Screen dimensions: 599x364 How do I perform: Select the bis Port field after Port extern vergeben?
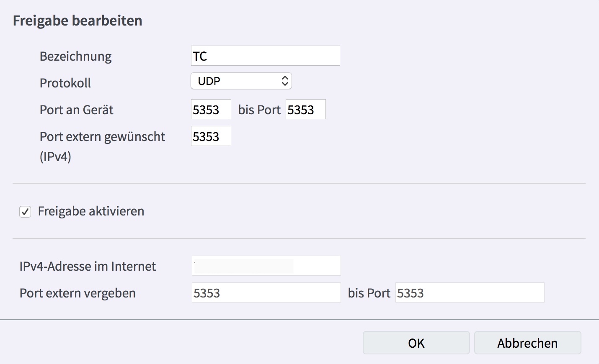[469, 293]
